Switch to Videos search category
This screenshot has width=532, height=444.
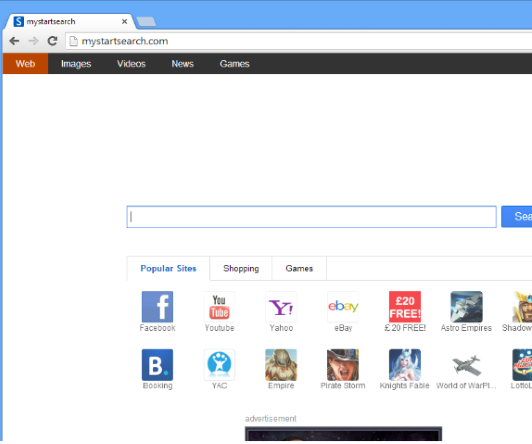coord(131,64)
